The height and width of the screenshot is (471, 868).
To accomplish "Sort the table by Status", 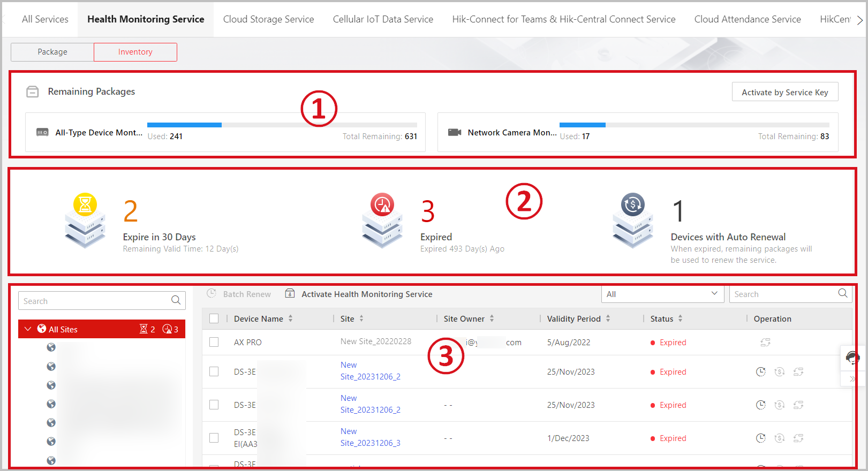I will [680, 318].
